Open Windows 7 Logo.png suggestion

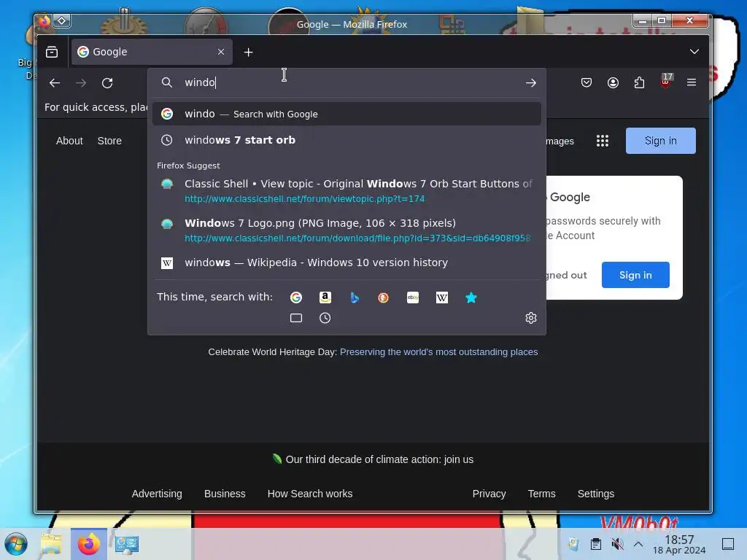(x=347, y=230)
